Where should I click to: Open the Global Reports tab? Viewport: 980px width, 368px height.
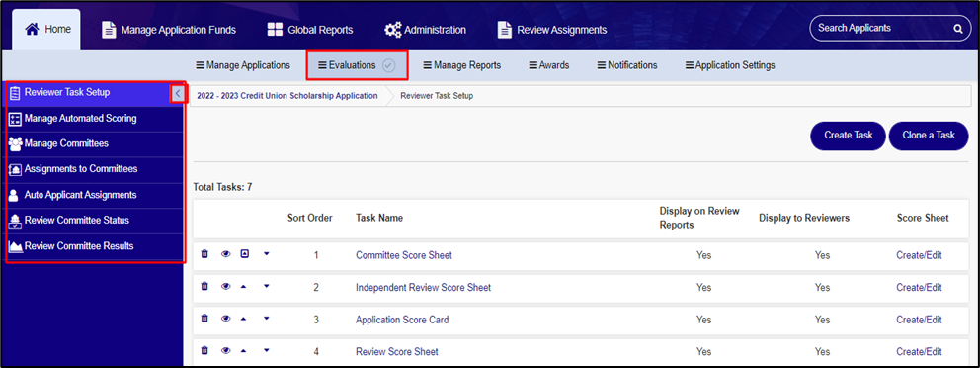(310, 30)
